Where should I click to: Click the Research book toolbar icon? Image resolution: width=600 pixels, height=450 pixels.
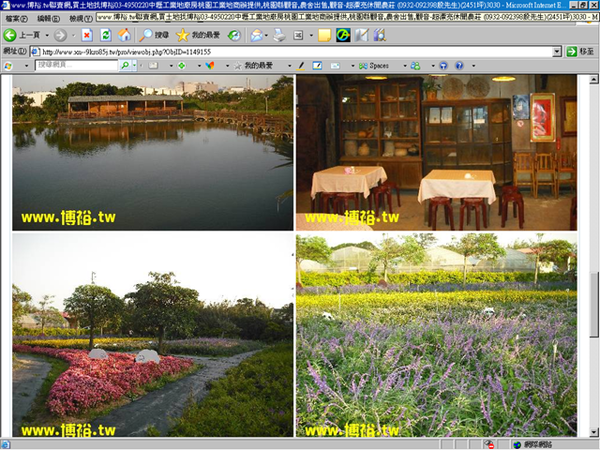pos(361,35)
